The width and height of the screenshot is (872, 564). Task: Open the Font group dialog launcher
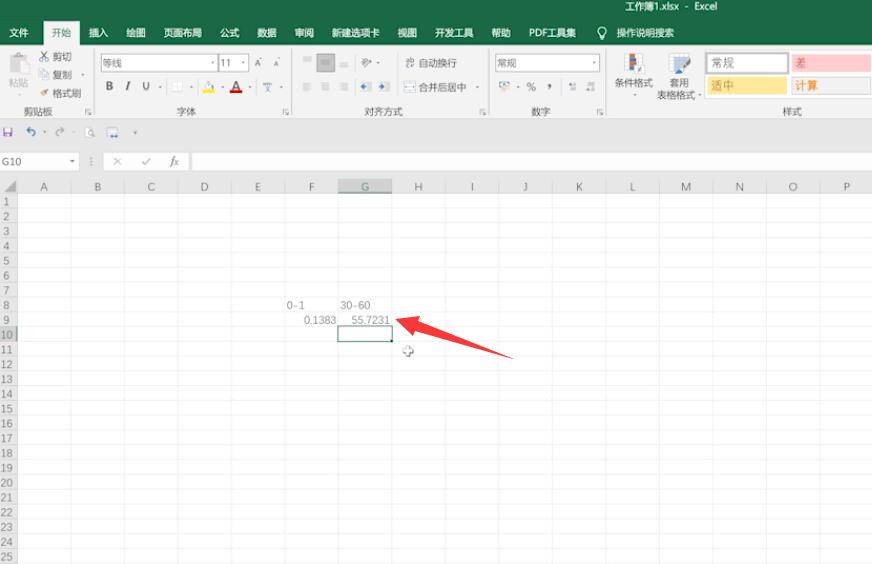point(285,112)
